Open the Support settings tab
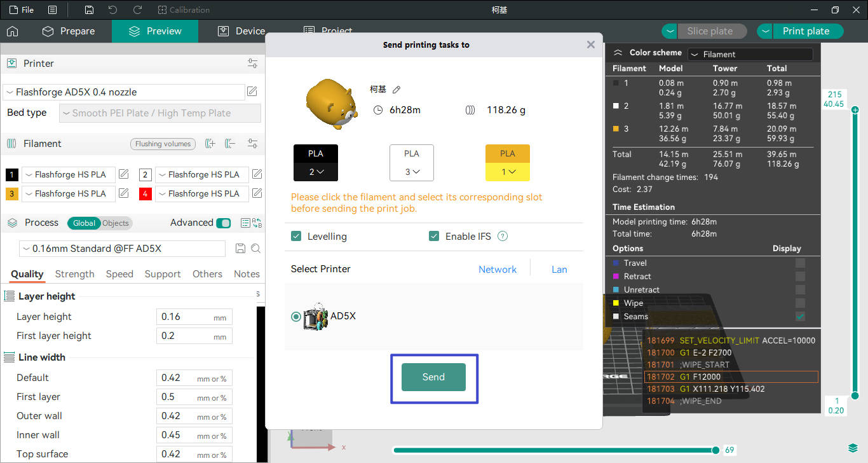 [x=163, y=274]
